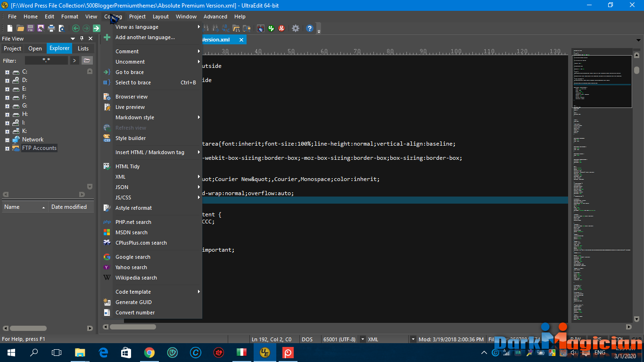Apply the filter with the > button
The width and height of the screenshot is (644, 362).
tap(74, 60)
